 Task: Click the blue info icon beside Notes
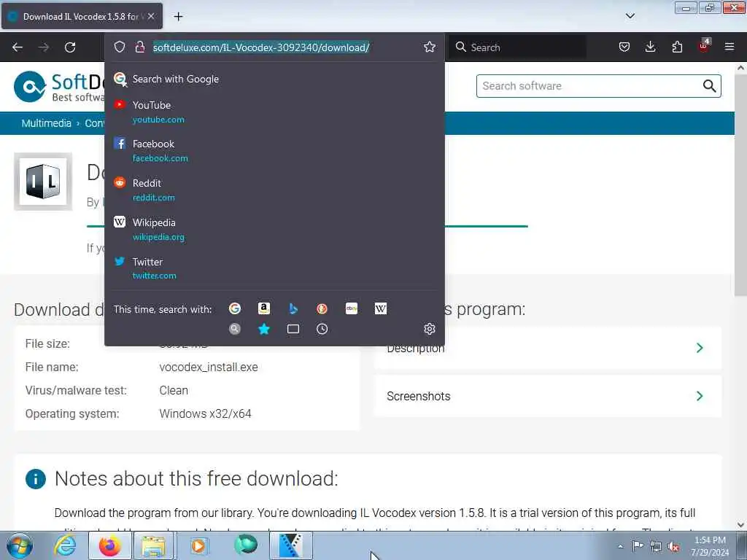coord(36,479)
